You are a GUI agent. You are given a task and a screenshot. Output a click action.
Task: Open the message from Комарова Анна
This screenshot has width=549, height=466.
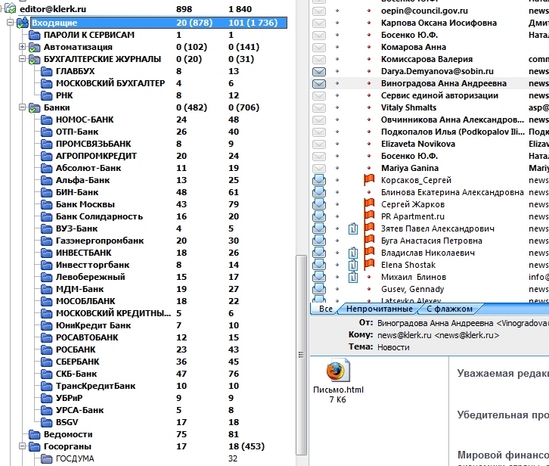click(413, 47)
